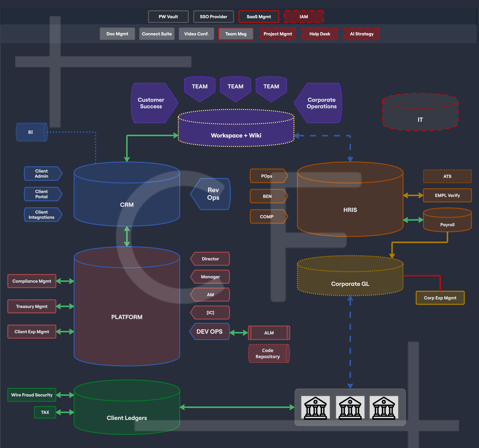This screenshot has width=479, height=448.
Task: Expand the Corporate Operations hexagon
Action: pos(321,103)
